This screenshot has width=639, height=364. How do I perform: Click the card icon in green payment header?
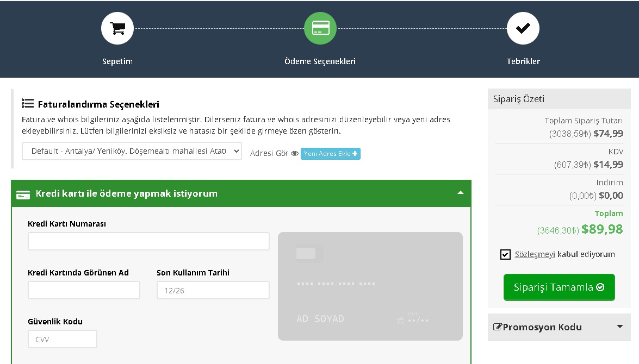(23, 194)
